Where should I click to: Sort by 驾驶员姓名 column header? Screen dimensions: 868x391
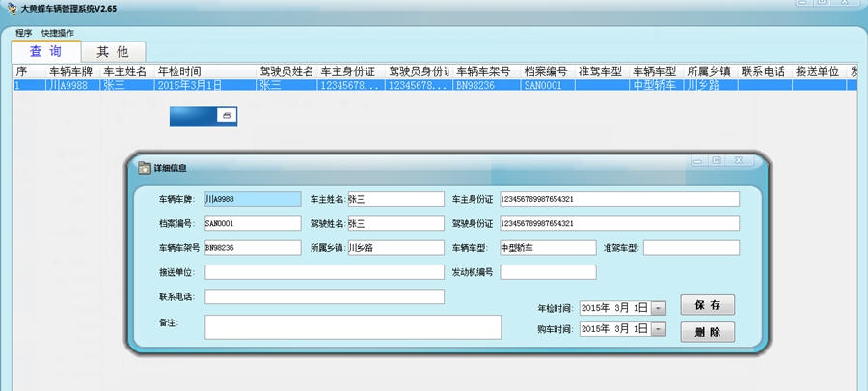(286, 71)
